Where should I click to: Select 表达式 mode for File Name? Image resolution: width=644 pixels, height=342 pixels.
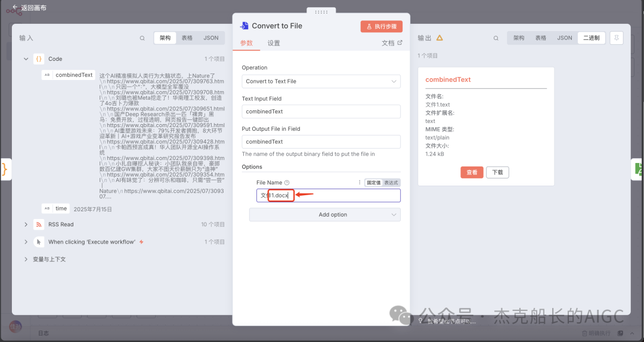[x=391, y=183]
